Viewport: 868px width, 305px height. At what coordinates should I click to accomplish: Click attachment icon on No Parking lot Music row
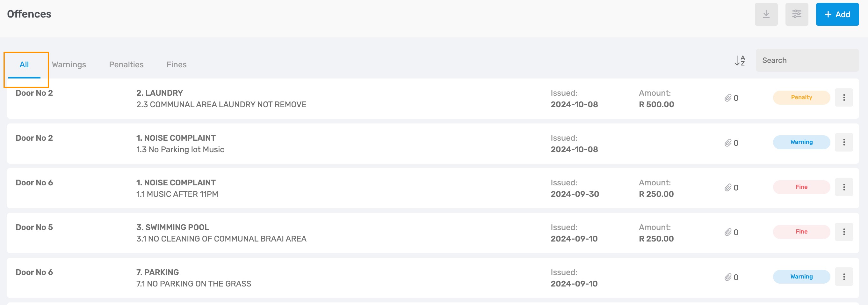(x=728, y=143)
